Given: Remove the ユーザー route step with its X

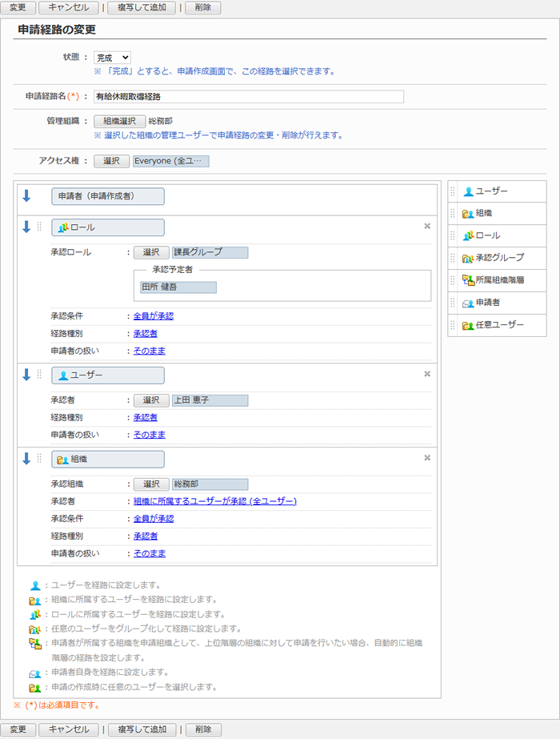Looking at the screenshot, I should pos(427,374).
